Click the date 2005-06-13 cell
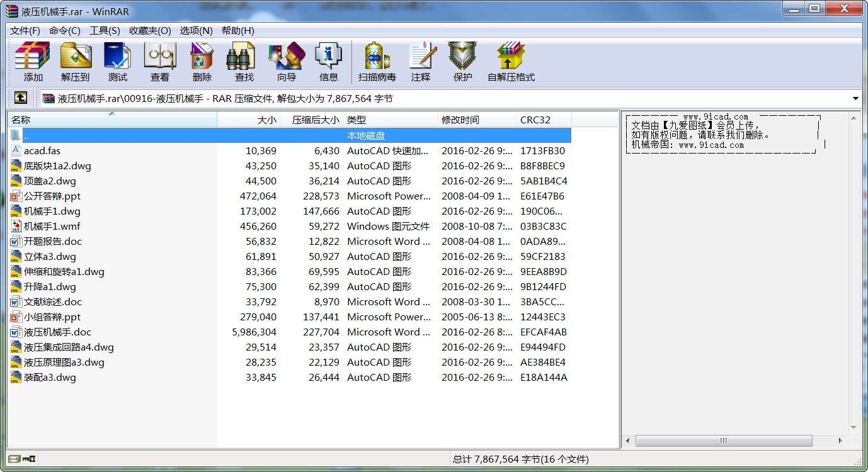 pyautogui.click(x=477, y=317)
